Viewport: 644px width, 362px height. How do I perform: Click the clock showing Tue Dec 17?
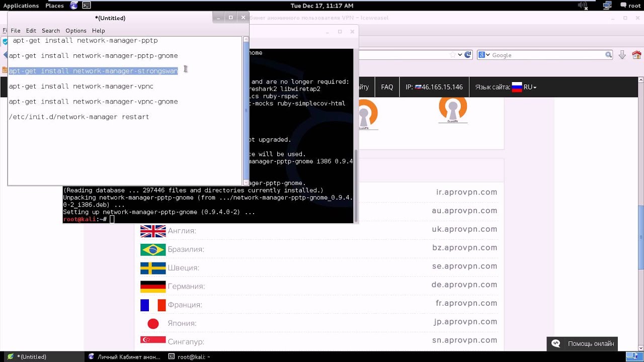coord(322,6)
